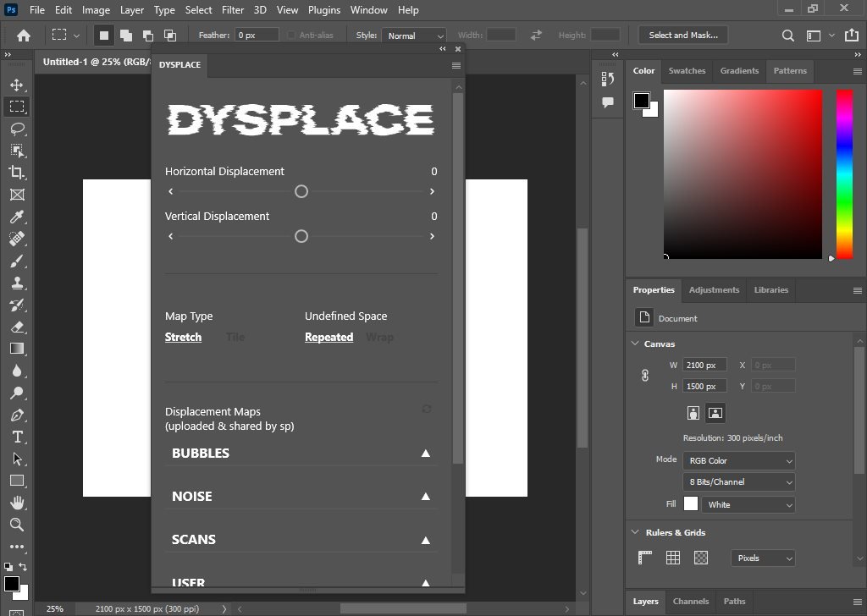867x616 pixels.
Task: Select the Eyedropper tool
Action: (x=17, y=217)
